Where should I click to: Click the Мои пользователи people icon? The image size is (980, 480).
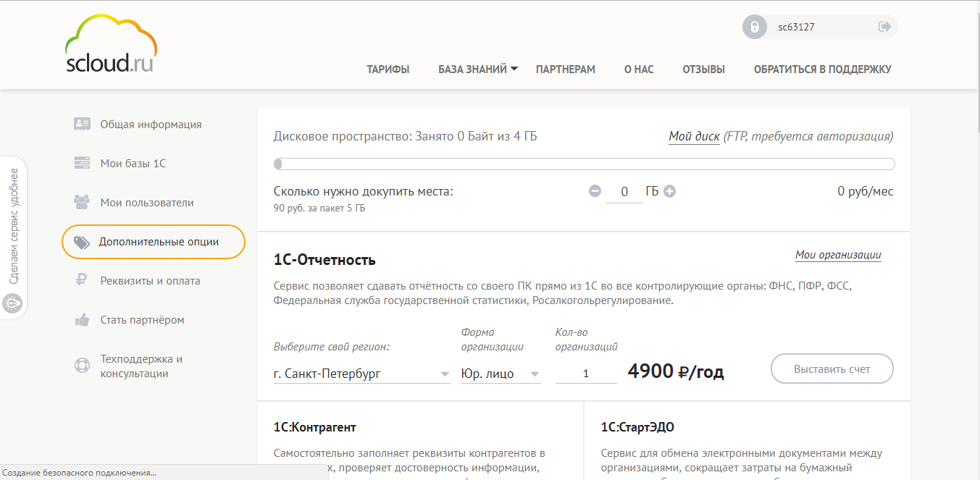click(81, 201)
